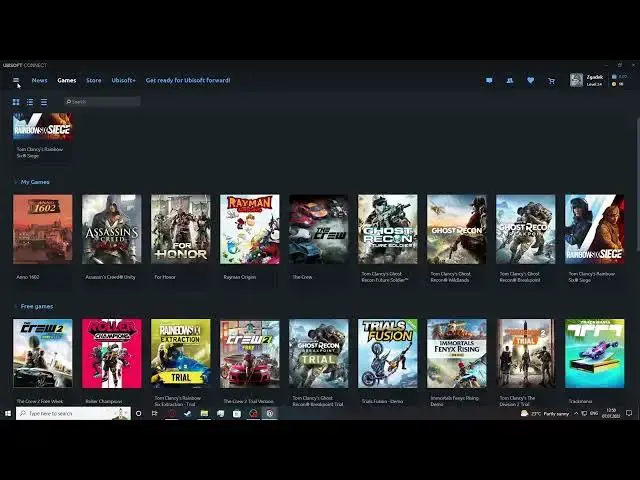Open the Windows notification center
The image size is (640, 480).
click(629, 413)
